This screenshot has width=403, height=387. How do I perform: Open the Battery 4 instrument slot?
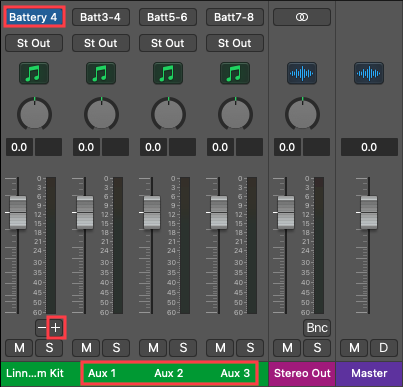(34, 17)
